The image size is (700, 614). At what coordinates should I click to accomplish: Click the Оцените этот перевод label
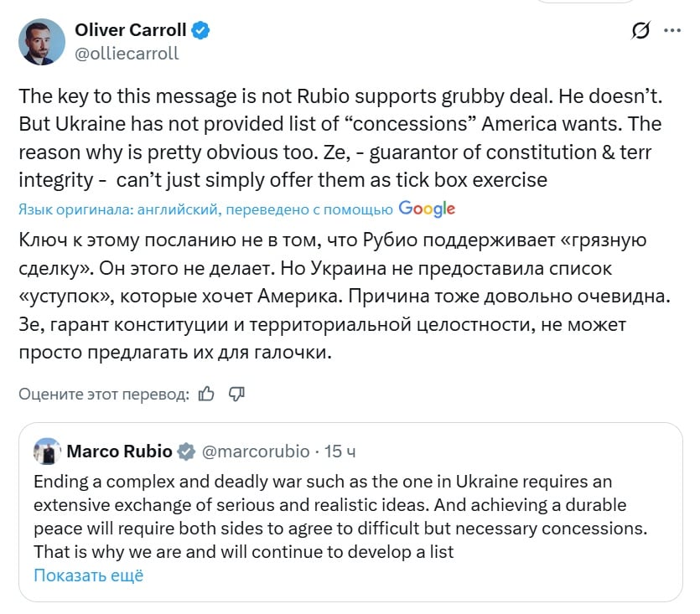[x=104, y=395]
